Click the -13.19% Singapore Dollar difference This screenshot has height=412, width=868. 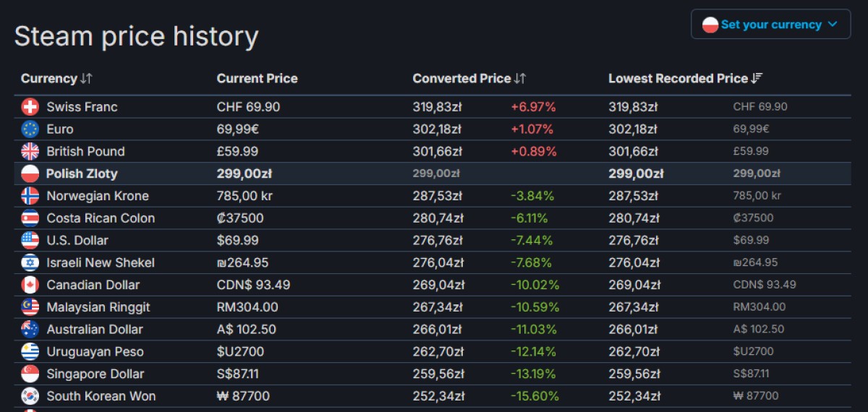(x=533, y=374)
